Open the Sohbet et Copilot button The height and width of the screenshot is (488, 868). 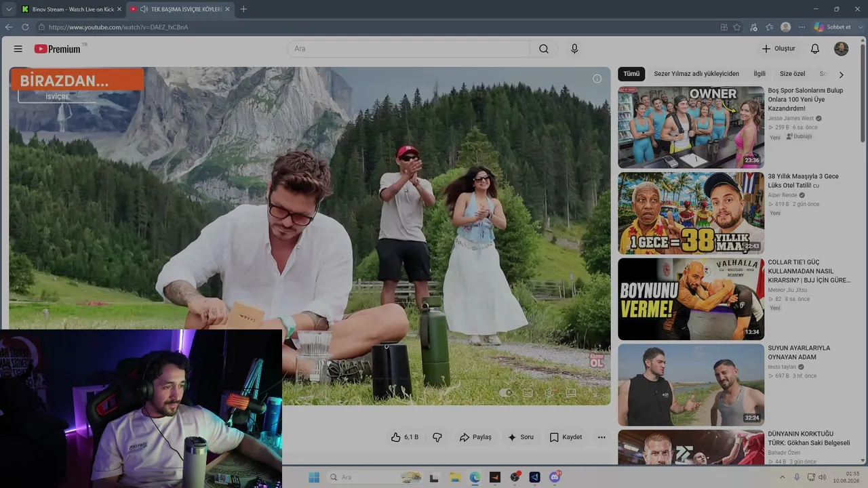[x=832, y=27]
